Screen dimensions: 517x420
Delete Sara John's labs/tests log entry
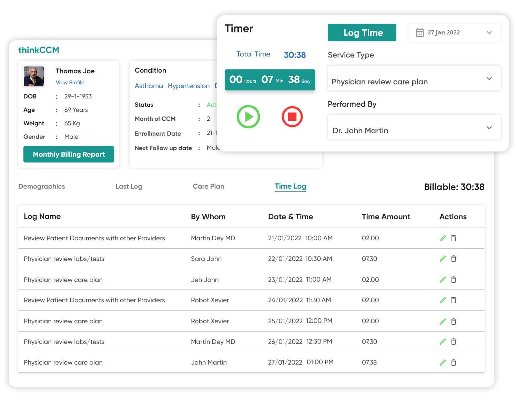coord(454,259)
